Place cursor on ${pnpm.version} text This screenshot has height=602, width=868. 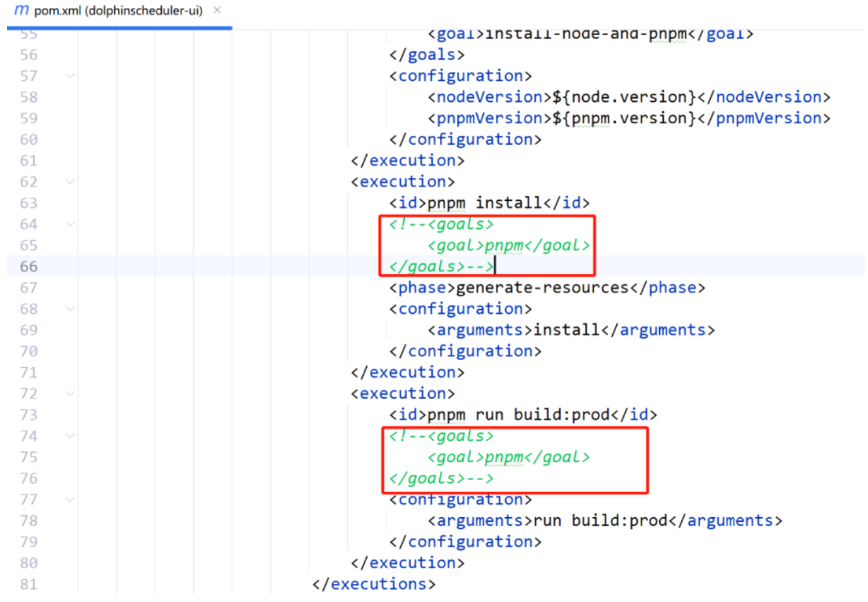(624, 119)
